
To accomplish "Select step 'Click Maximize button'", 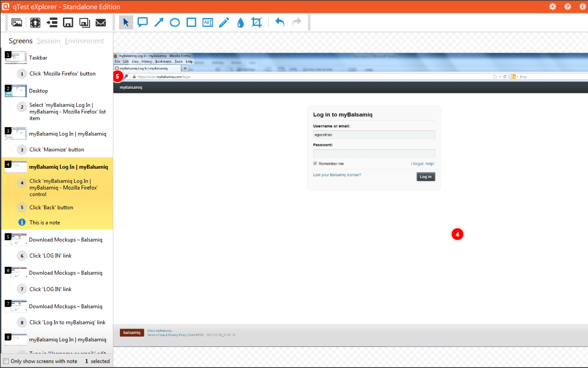I will (x=57, y=149).
